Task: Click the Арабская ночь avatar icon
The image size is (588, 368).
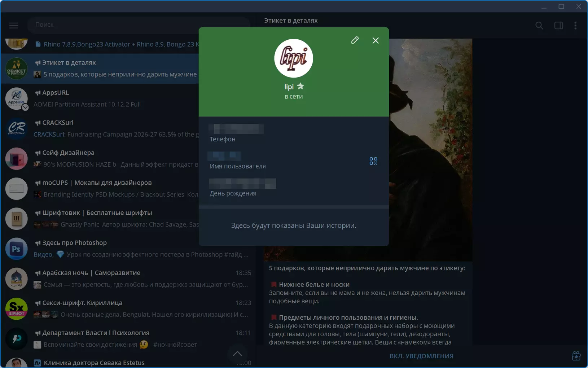Action: 16,279
